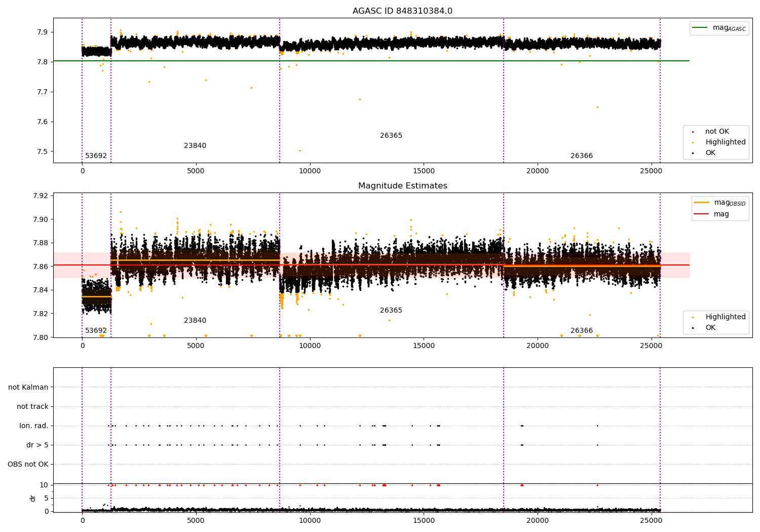760x532 pixels.
Task: Click x-tick 15000 under bottom panel
Action: 424,521
